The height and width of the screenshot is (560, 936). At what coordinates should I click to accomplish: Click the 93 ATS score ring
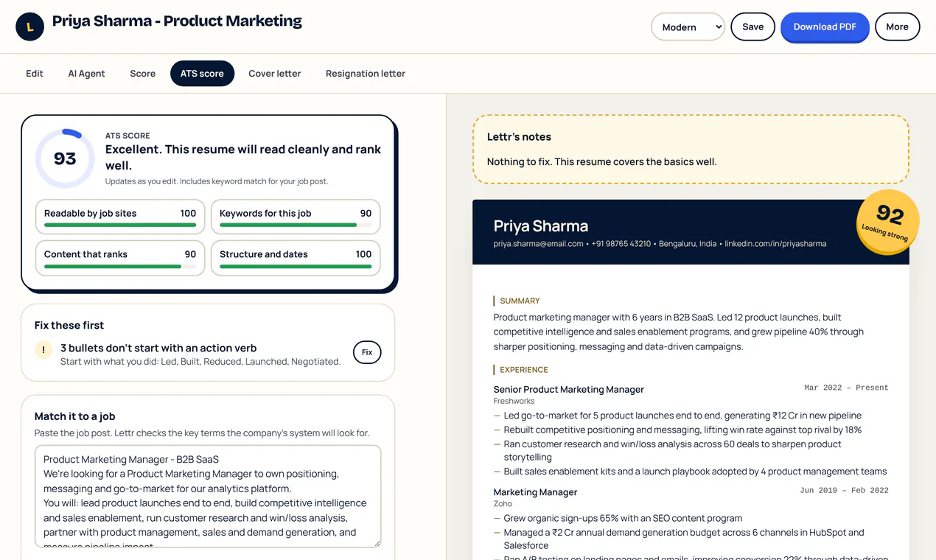click(x=65, y=158)
